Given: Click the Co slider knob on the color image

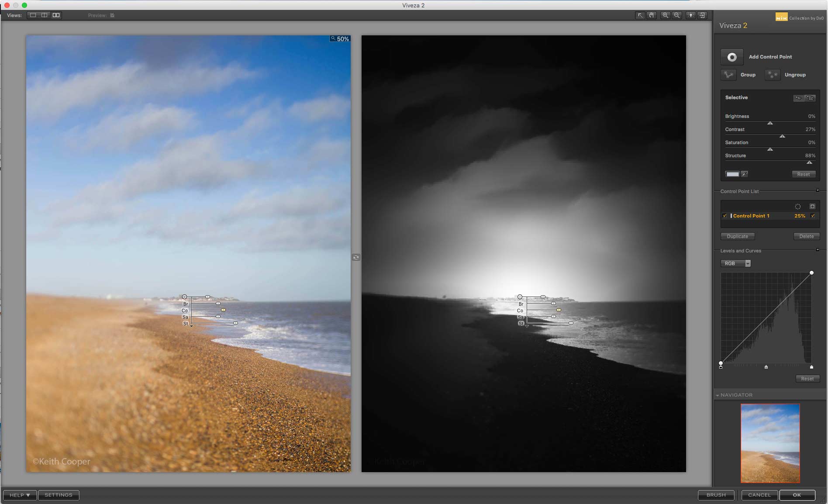Looking at the screenshot, I should [x=223, y=310].
